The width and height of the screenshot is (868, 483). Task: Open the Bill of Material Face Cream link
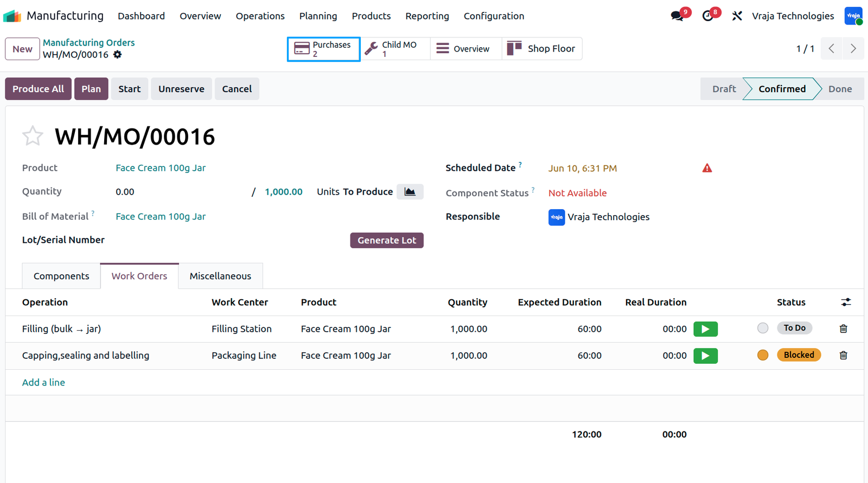point(161,216)
